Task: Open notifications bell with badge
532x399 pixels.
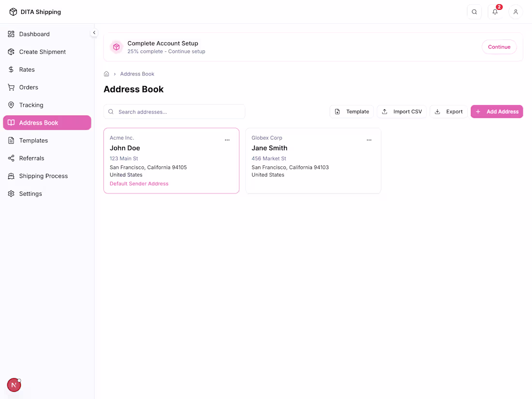Action: point(495,12)
